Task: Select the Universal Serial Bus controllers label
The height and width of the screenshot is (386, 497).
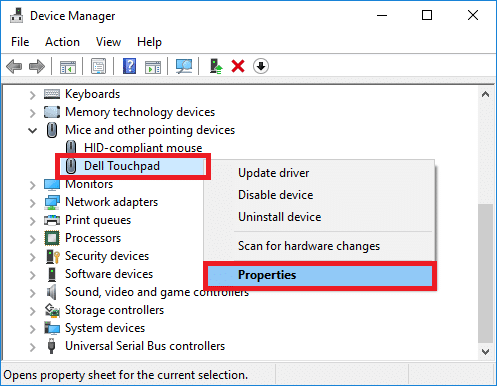Action: click(145, 346)
